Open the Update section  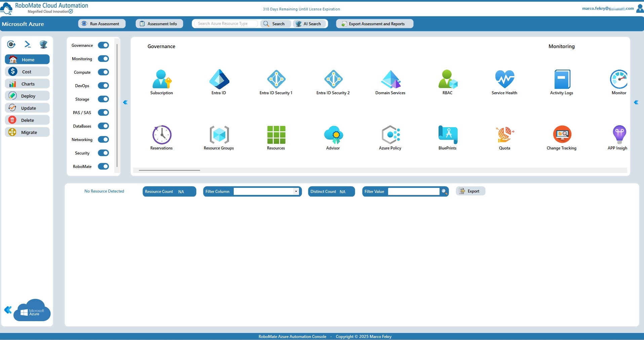[x=27, y=108]
